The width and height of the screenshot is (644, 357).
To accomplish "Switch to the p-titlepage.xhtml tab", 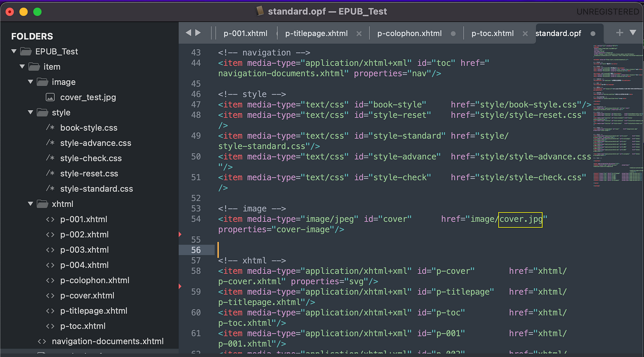I will point(316,33).
